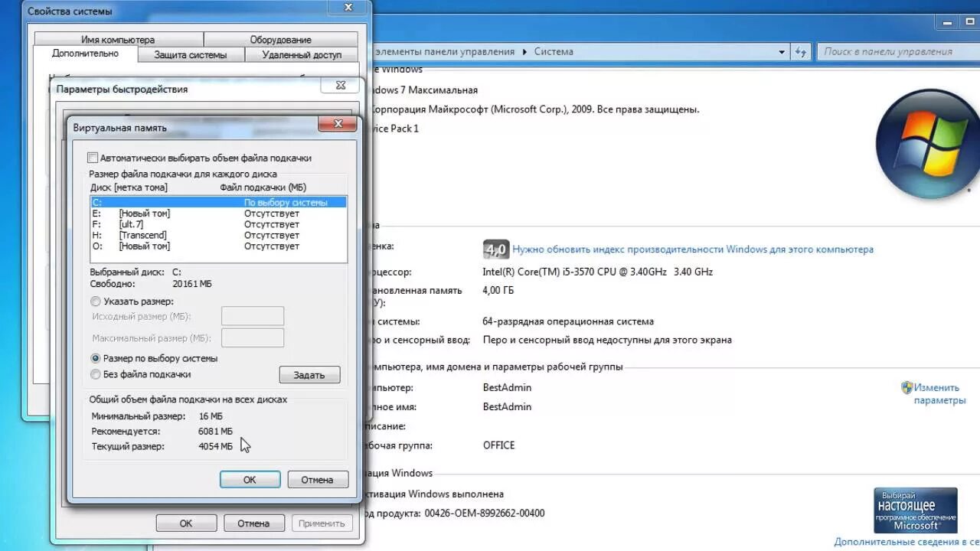Close the Параметры быстродействия window

point(341,86)
